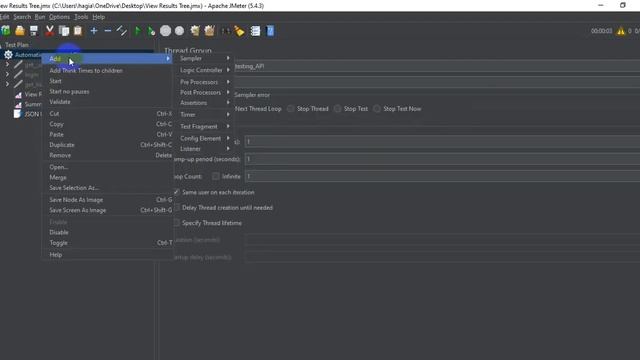Click the Search binoculars toolbar icon
Viewport: 640px width, 360px height.
pos(225,31)
